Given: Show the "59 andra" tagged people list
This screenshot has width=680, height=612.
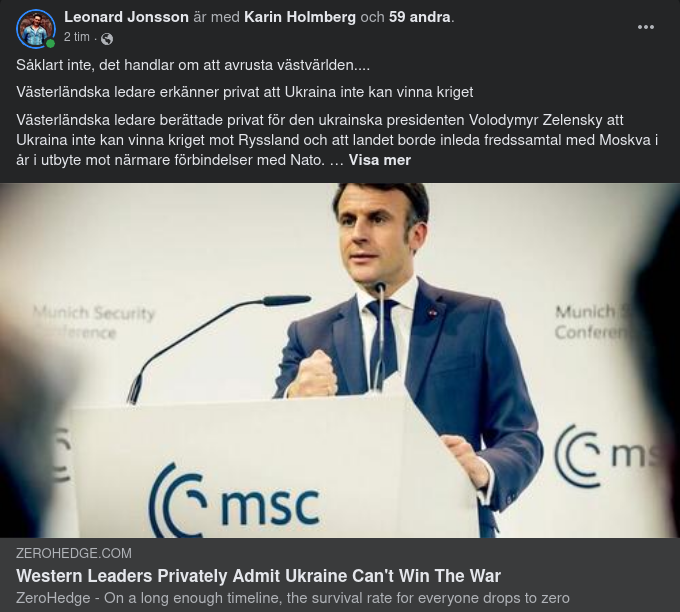Looking at the screenshot, I should (x=419, y=17).
